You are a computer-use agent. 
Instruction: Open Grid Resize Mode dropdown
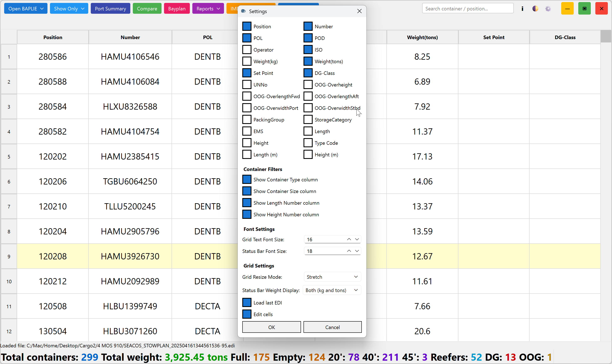click(x=332, y=277)
